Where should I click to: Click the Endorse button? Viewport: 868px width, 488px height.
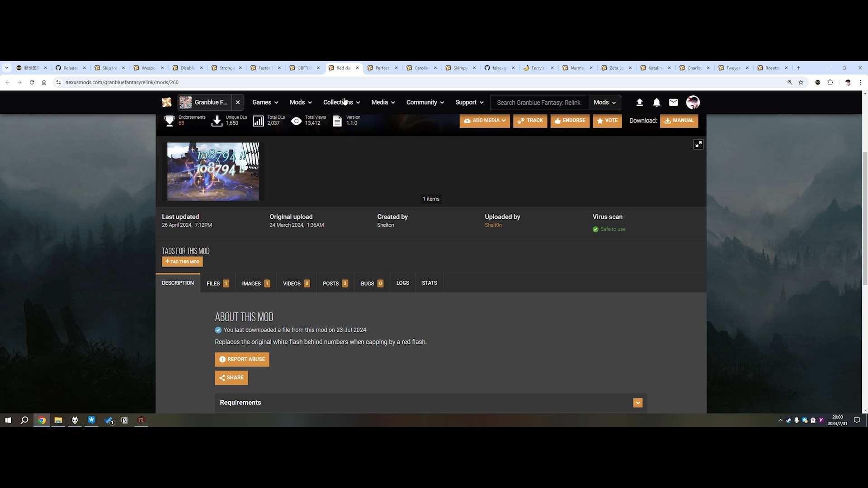pyautogui.click(x=570, y=121)
